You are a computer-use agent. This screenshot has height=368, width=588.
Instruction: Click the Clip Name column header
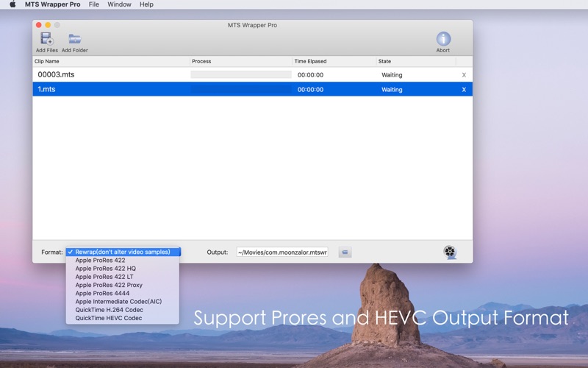click(111, 61)
